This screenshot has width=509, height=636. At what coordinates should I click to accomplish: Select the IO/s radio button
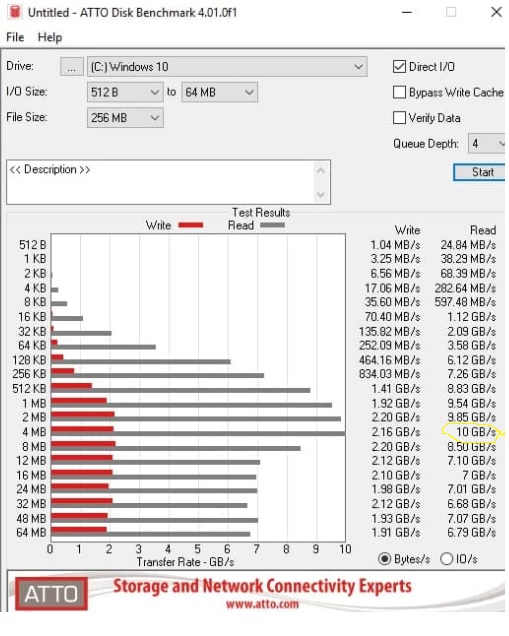click(x=446, y=559)
